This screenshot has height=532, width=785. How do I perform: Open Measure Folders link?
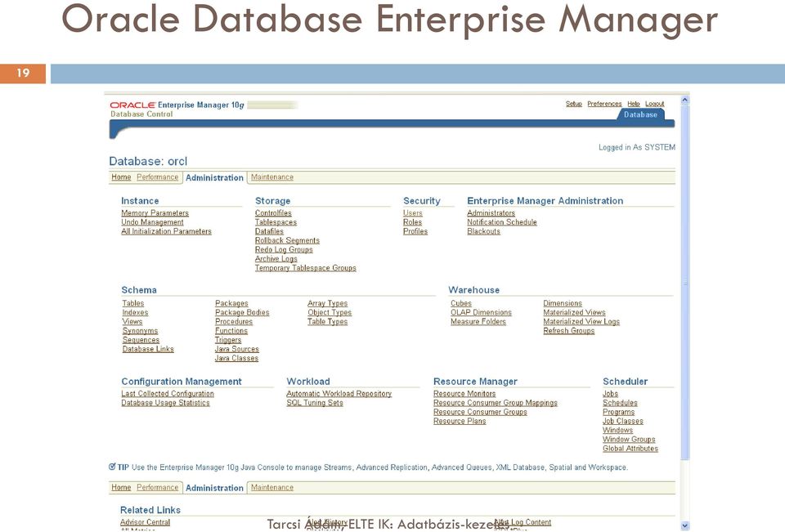click(x=478, y=322)
